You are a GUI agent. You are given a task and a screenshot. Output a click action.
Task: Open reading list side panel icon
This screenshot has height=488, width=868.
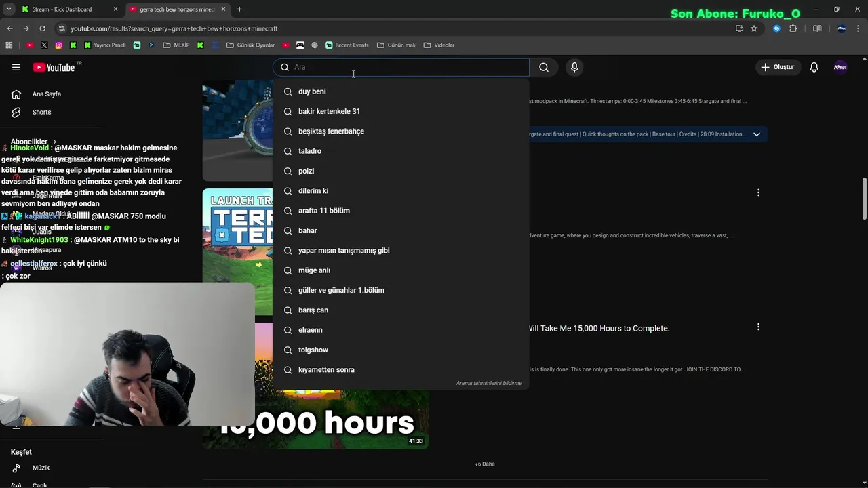click(817, 28)
